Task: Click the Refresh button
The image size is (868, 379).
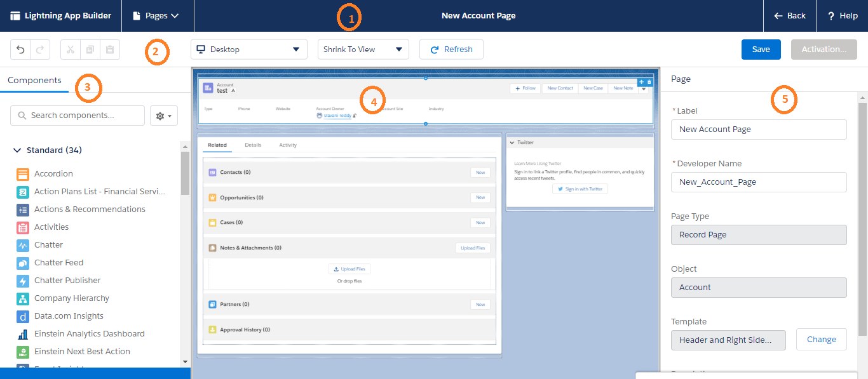Action: tap(451, 50)
